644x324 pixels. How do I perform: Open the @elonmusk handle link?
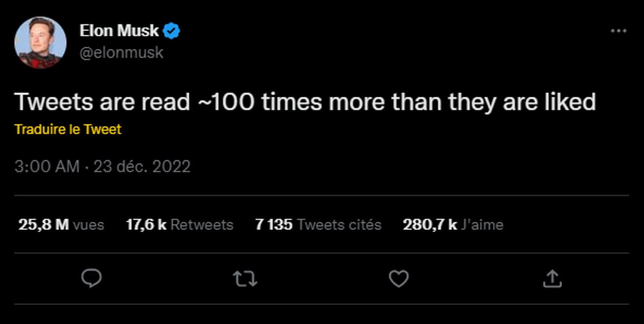(121, 53)
